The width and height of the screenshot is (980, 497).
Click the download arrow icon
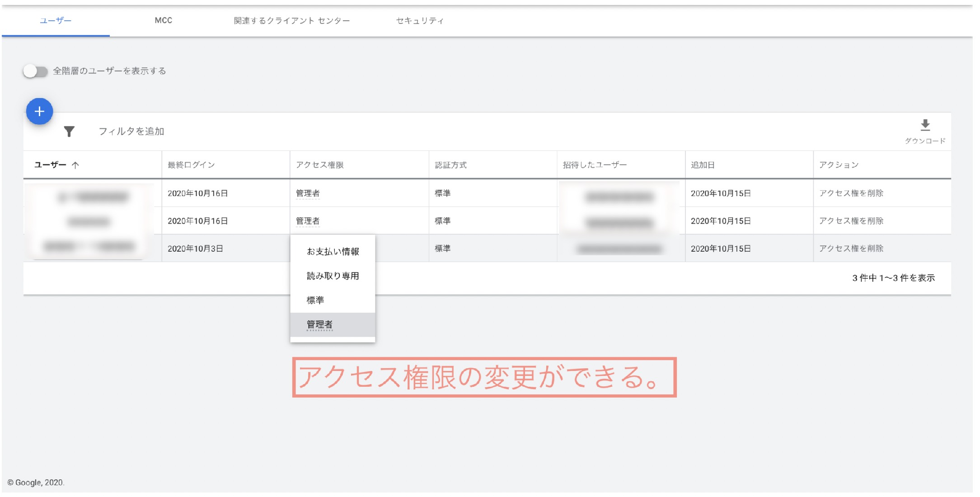click(925, 125)
